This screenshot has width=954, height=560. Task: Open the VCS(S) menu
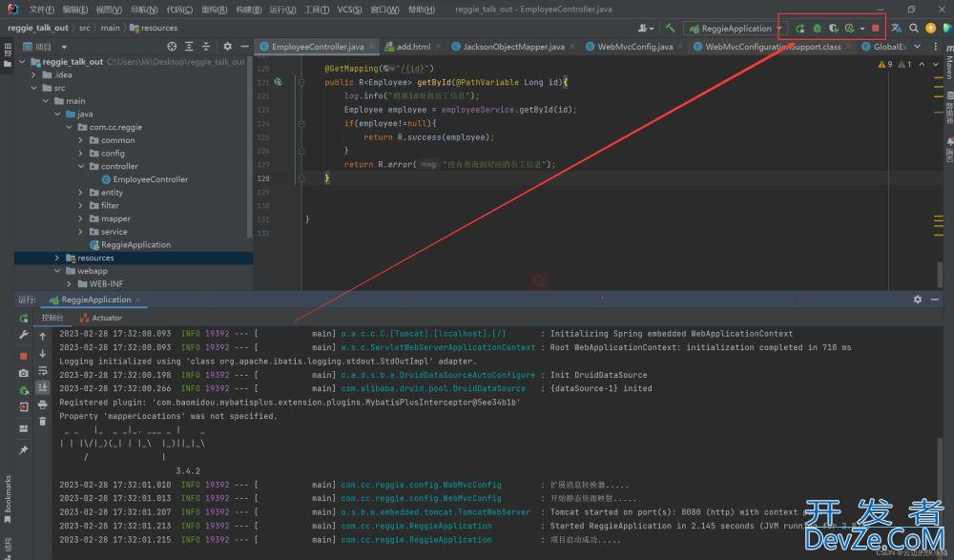click(x=349, y=10)
